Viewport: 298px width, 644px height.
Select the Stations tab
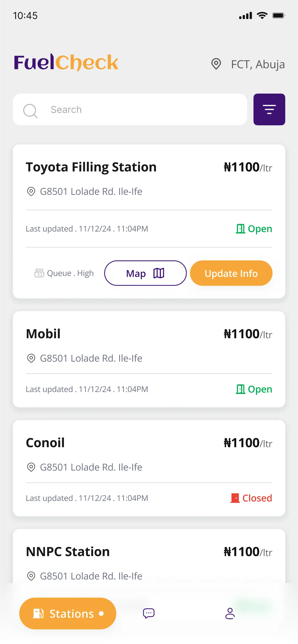[68, 613]
